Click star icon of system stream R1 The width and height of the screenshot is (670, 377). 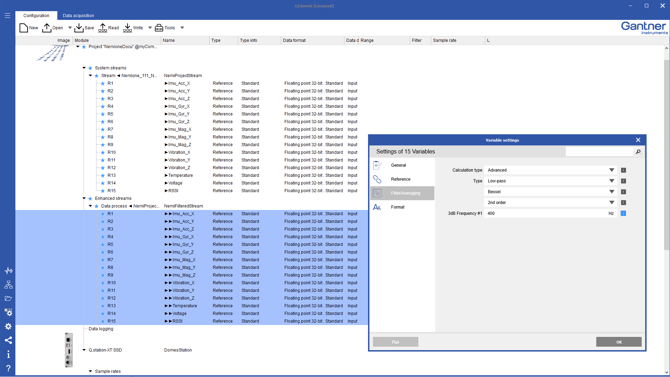click(x=103, y=83)
